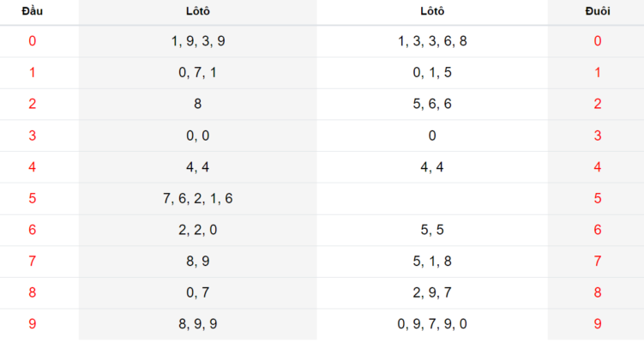Click red Đầu number 9
This screenshot has height=343, width=644.
point(32,324)
